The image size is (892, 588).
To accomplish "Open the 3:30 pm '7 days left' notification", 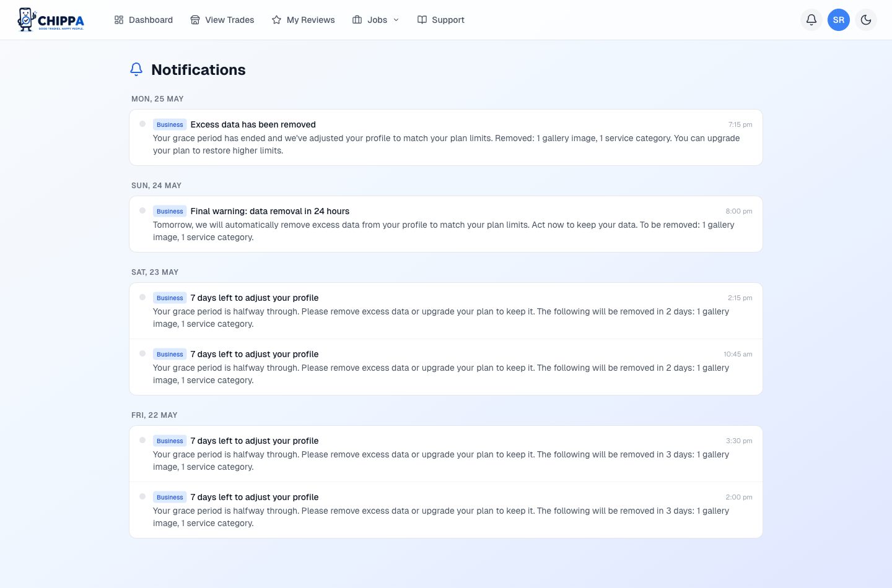I will [446, 454].
